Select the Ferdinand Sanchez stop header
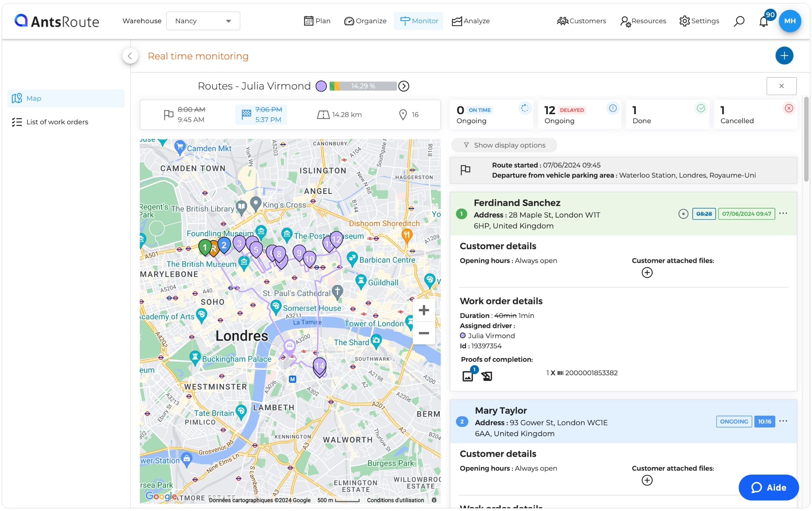The image size is (812, 511). pos(623,214)
